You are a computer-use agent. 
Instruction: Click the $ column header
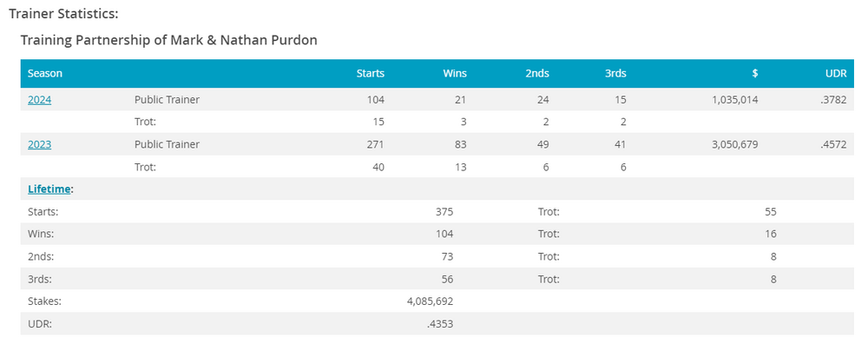tap(754, 74)
